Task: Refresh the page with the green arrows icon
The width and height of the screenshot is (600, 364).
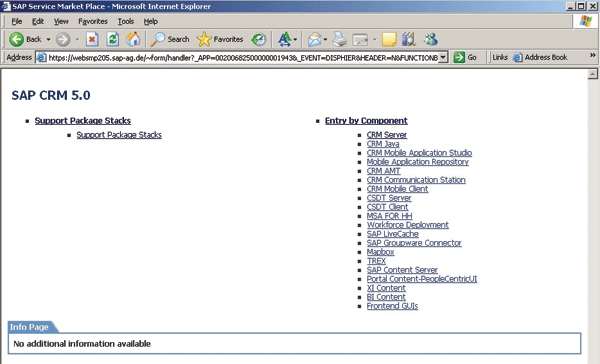Action: tap(112, 39)
